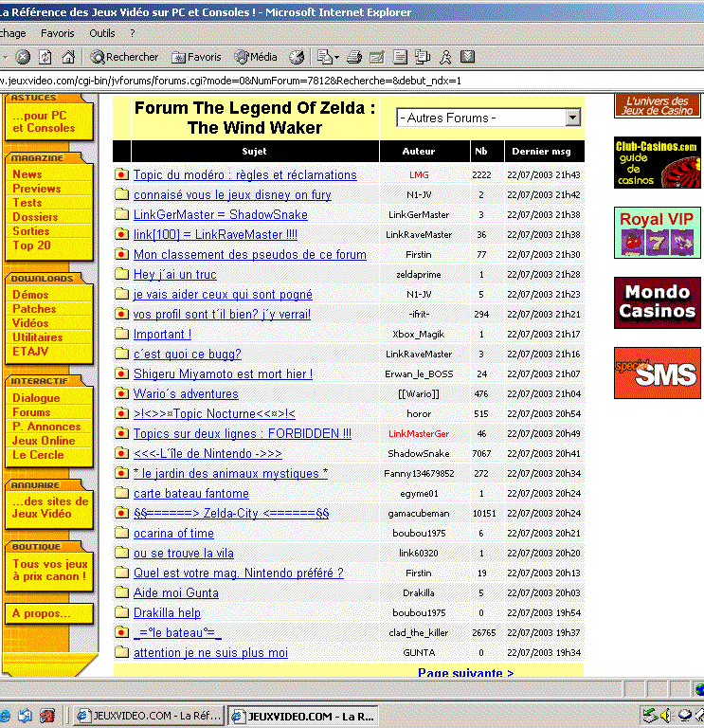
Task: Open topic 'attention je ne suis plus moi'
Action: (210, 653)
